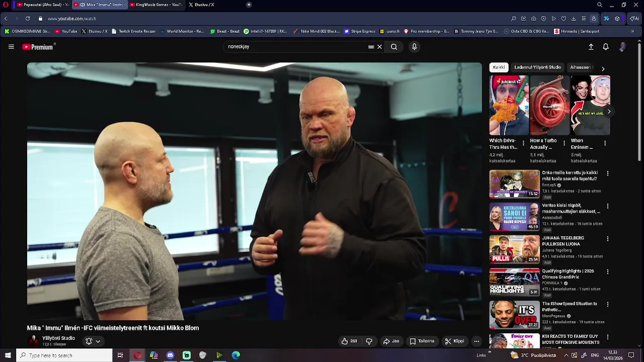Open a new browser tab
The height and width of the screenshot is (362, 644).
249,5
